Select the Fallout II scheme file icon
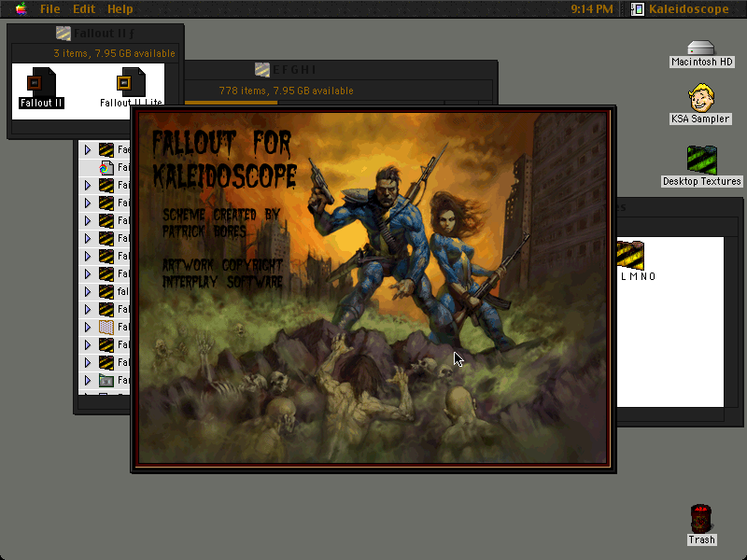This screenshot has width=747, height=560. point(41,81)
